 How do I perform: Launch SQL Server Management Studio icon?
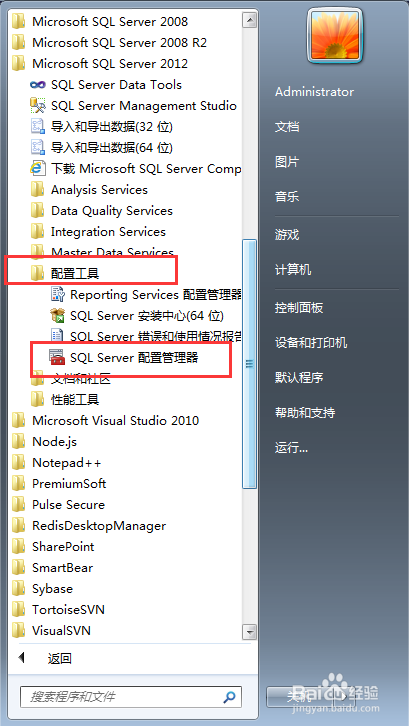[37, 106]
